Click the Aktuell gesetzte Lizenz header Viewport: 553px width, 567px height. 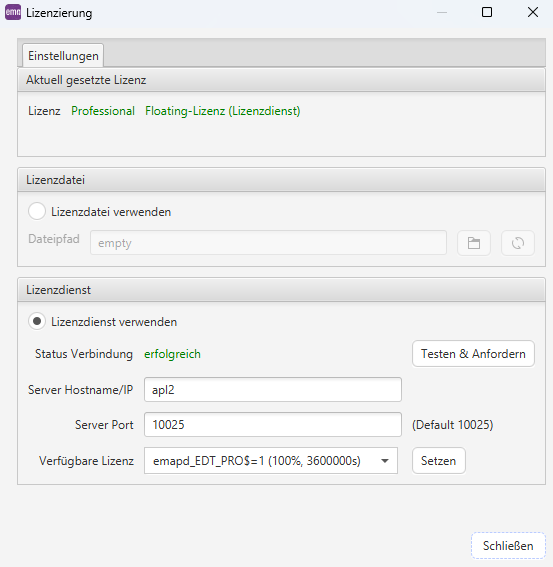tap(281, 80)
